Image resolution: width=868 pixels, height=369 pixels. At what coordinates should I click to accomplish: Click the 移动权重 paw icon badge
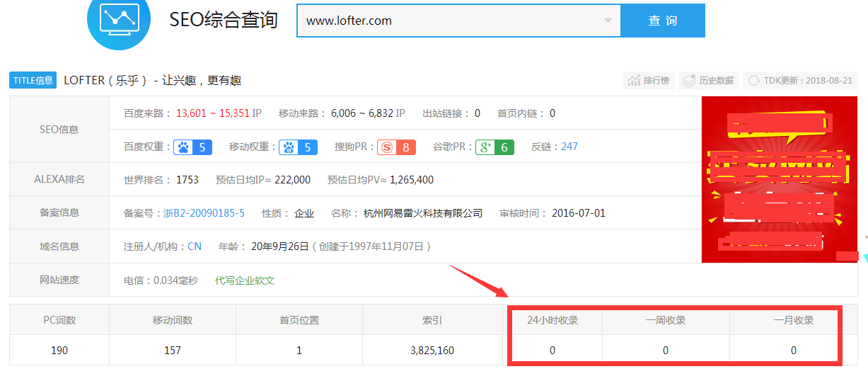click(298, 147)
